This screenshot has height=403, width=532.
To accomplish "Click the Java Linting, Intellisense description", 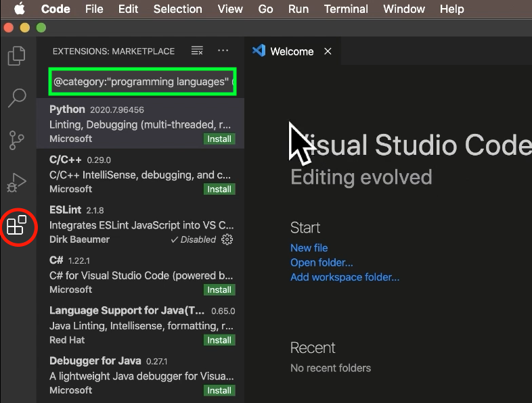I will 141,326.
